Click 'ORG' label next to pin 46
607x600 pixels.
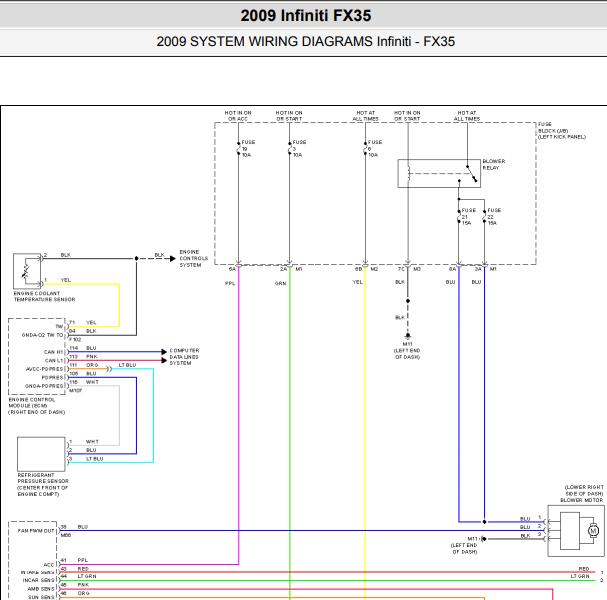84,593
